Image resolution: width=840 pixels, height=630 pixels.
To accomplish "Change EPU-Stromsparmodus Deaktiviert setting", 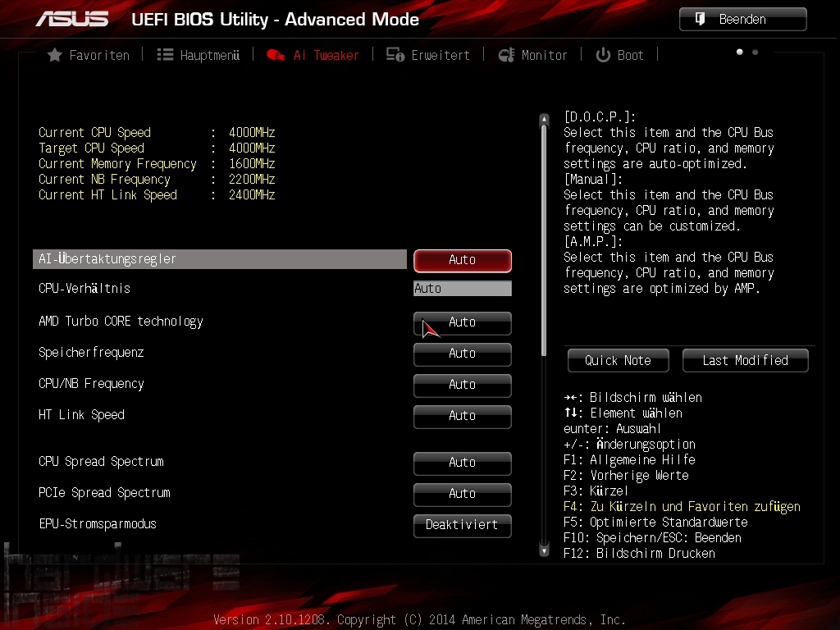I will pos(463,526).
